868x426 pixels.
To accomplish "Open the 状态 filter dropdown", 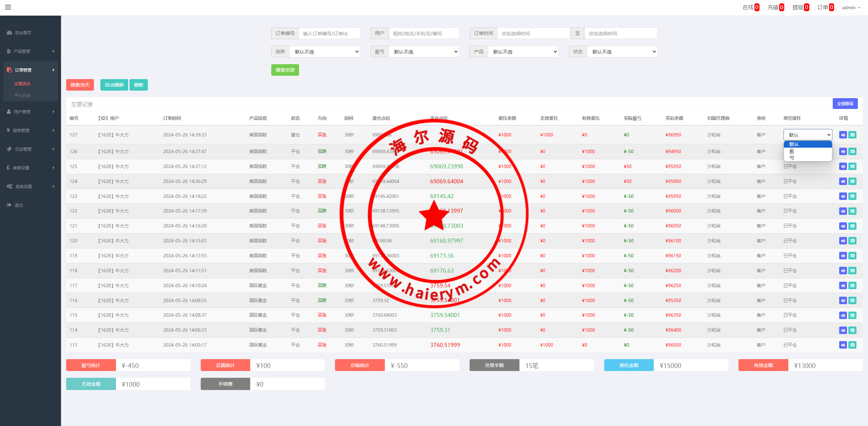I will point(622,52).
